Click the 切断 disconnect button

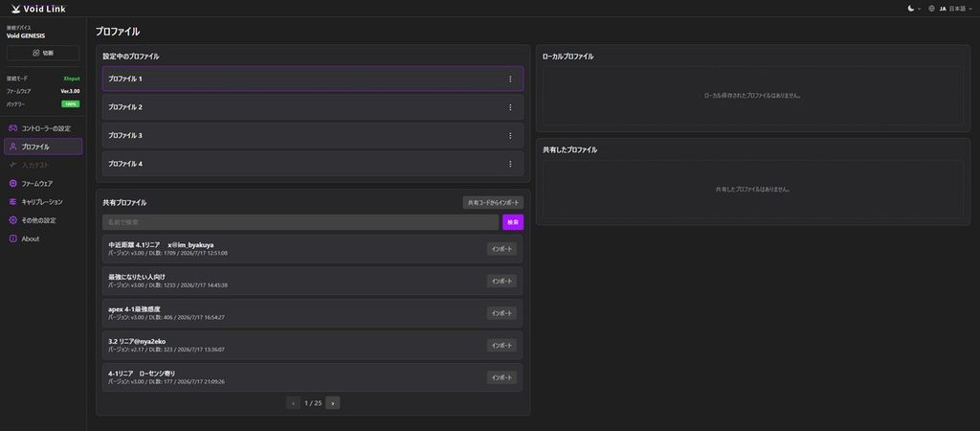(x=43, y=54)
